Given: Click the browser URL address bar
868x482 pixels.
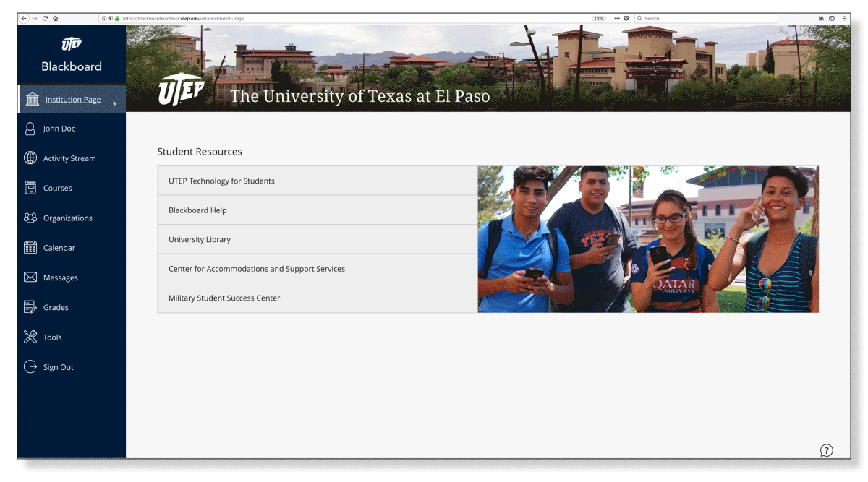Looking at the screenshot, I should pos(347,18).
